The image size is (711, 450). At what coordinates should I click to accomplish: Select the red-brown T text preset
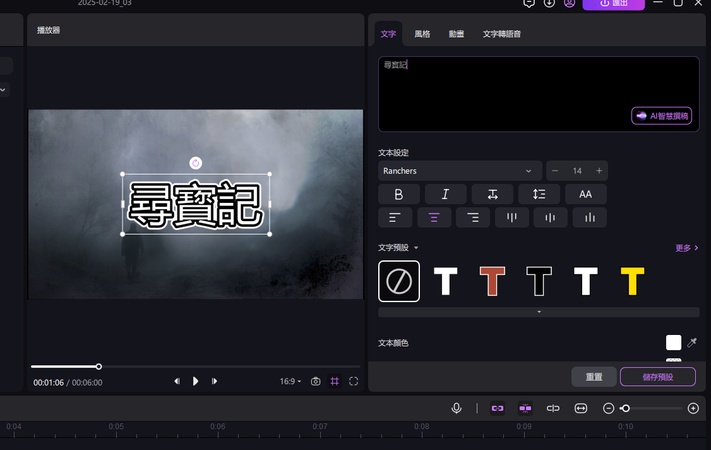pos(492,281)
